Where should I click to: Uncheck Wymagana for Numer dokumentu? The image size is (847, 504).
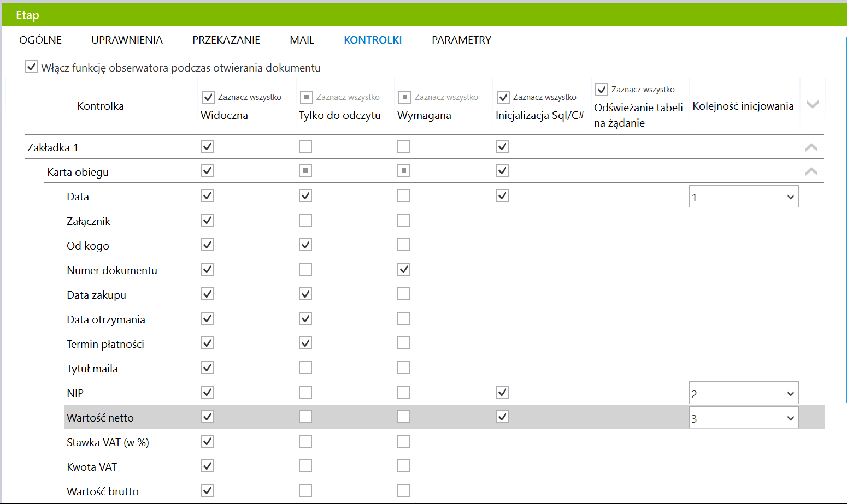[404, 269]
